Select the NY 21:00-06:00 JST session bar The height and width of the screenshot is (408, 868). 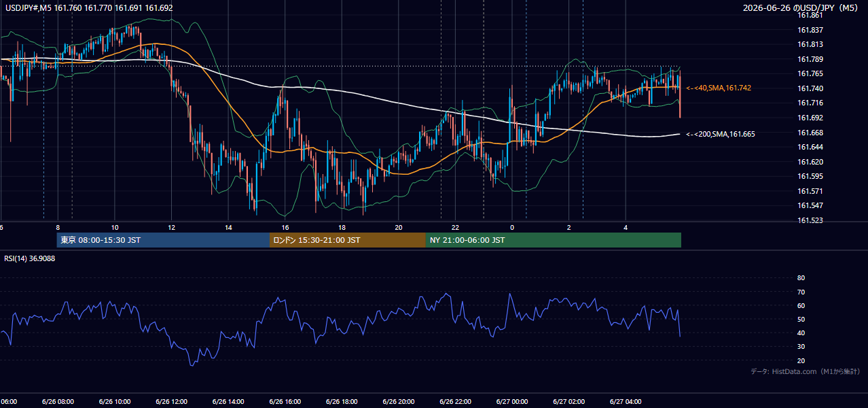[554, 240]
